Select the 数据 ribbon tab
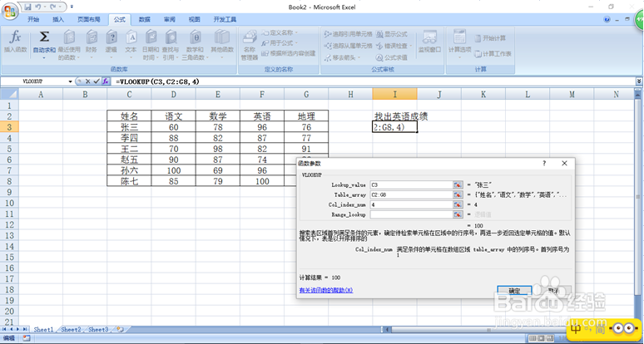The width and height of the screenshot is (644, 344). 145,19
